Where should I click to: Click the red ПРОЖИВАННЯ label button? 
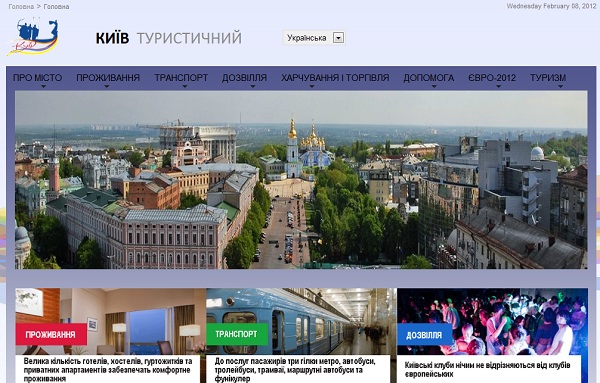pos(51,335)
